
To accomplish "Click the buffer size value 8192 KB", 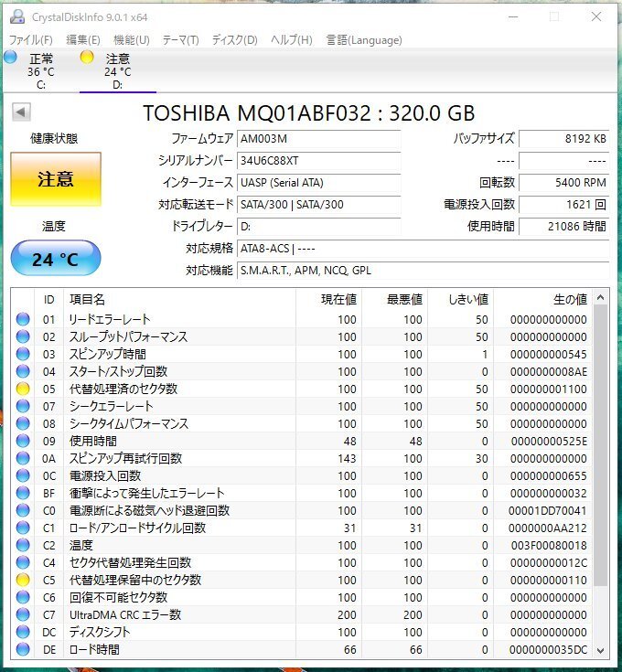I will tap(564, 139).
